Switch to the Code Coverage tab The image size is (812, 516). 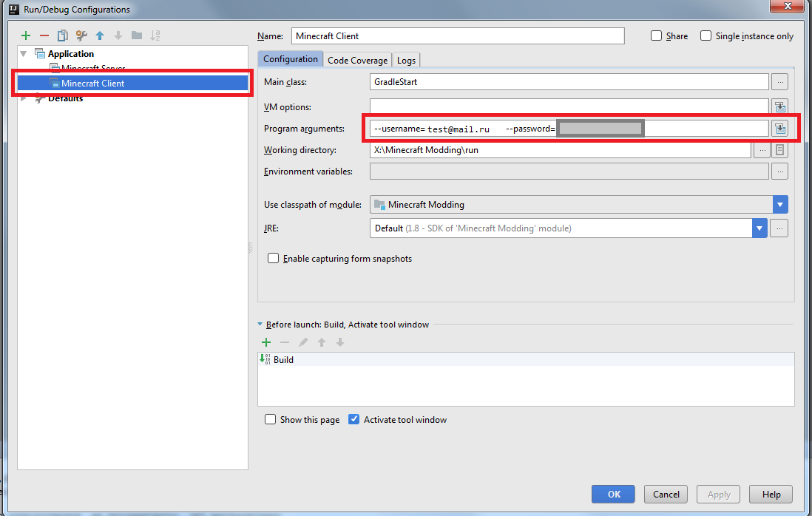[357, 61]
